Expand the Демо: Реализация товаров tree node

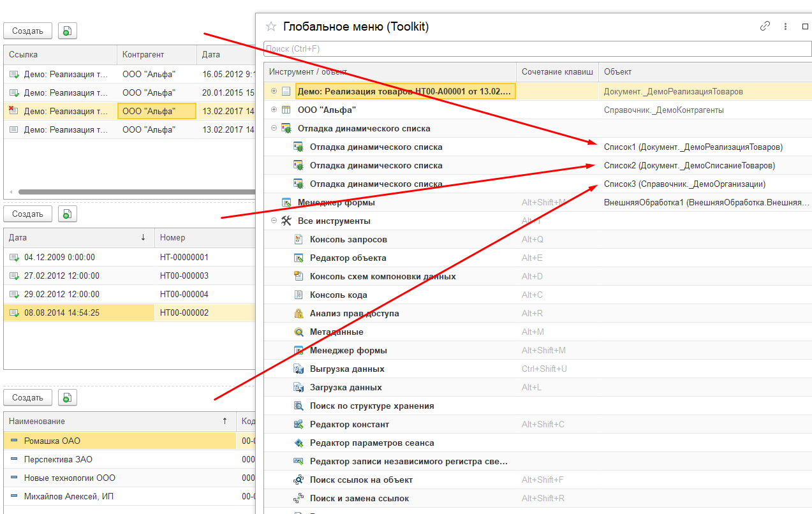[x=274, y=91]
